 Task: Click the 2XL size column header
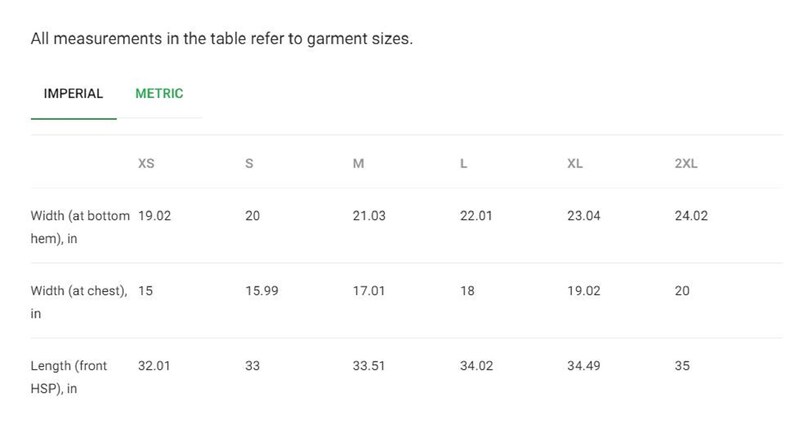(686, 164)
